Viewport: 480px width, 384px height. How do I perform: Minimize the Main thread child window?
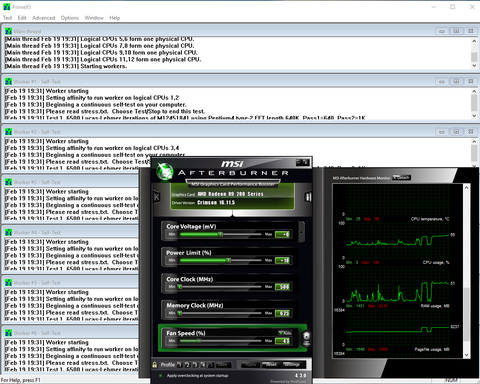tap(442, 31)
